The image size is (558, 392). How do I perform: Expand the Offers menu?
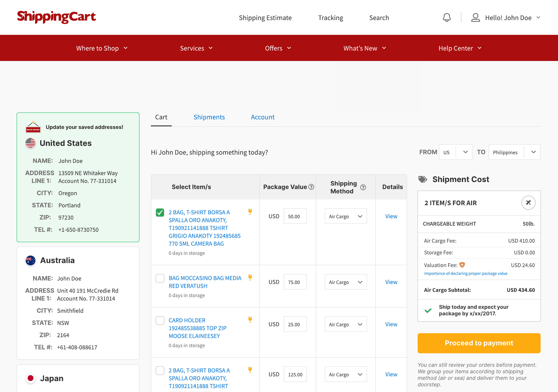pos(278,48)
